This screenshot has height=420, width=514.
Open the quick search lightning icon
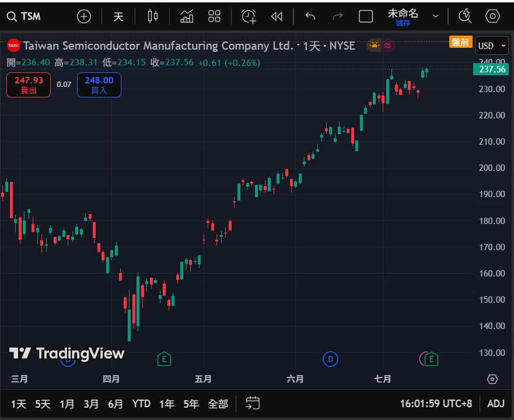pos(465,16)
